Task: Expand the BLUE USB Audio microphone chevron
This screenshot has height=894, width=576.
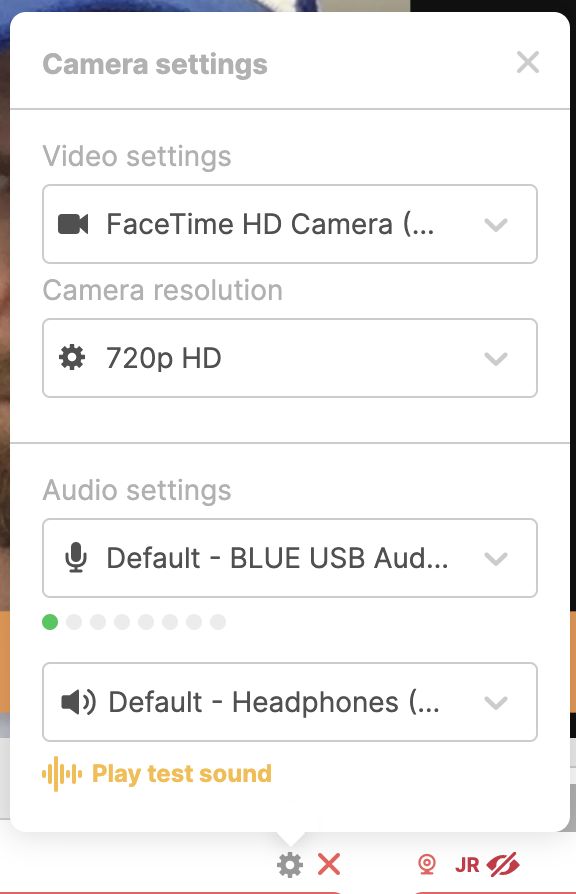Action: 496,559
